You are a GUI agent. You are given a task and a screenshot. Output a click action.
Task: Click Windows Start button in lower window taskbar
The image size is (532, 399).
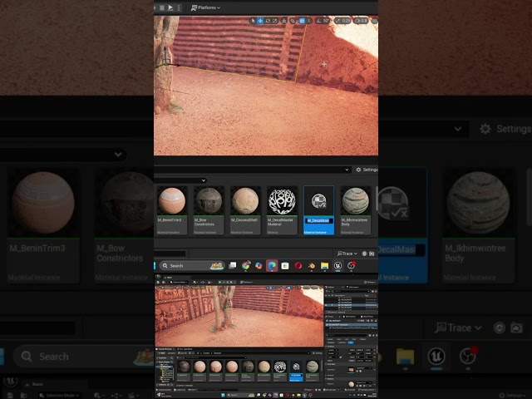click(x=224, y=395)
